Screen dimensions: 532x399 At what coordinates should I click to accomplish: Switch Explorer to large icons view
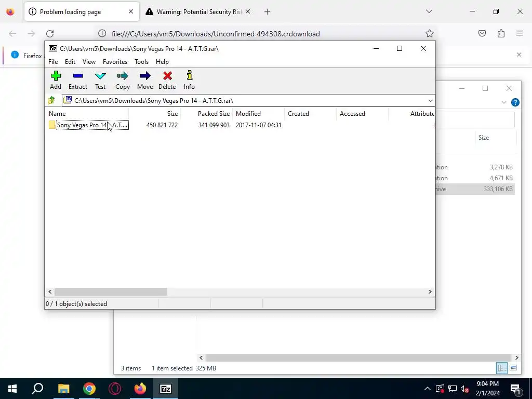(513, 368)
